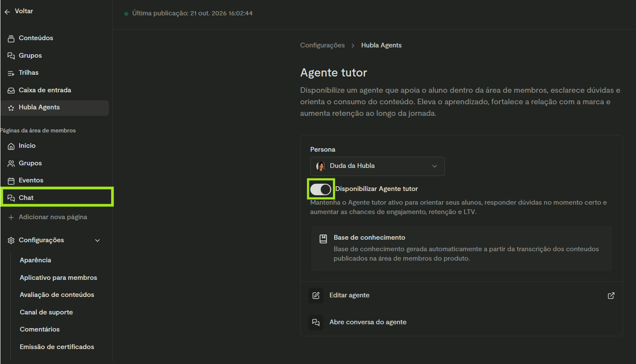This screenshot has height=364, width=636.
Task: Click the Início home icon
Action: [11, 146]
